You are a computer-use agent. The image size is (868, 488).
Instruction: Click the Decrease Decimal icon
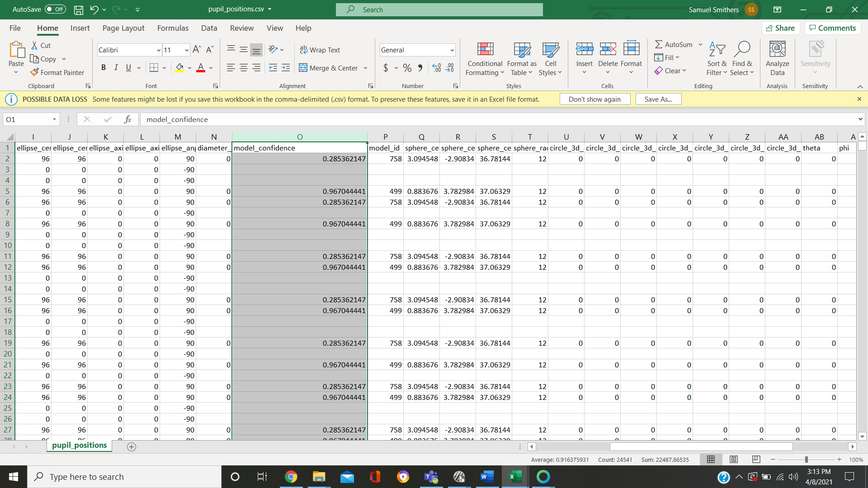(x=449, y=68)
